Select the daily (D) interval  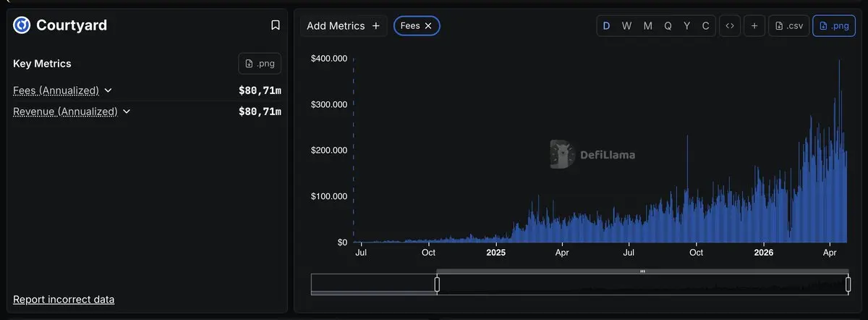(x=606, y=26)
